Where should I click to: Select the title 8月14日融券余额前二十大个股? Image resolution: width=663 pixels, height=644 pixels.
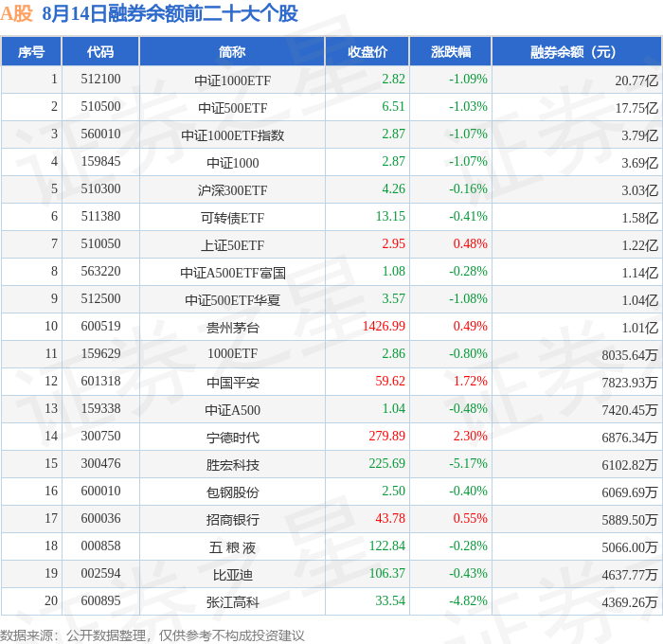[x=170, y=13]
